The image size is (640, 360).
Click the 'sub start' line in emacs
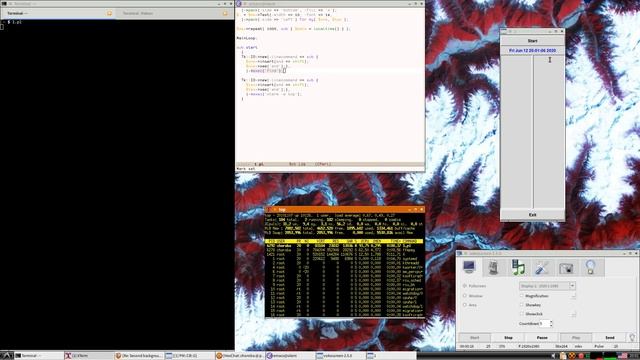(247, 47)
